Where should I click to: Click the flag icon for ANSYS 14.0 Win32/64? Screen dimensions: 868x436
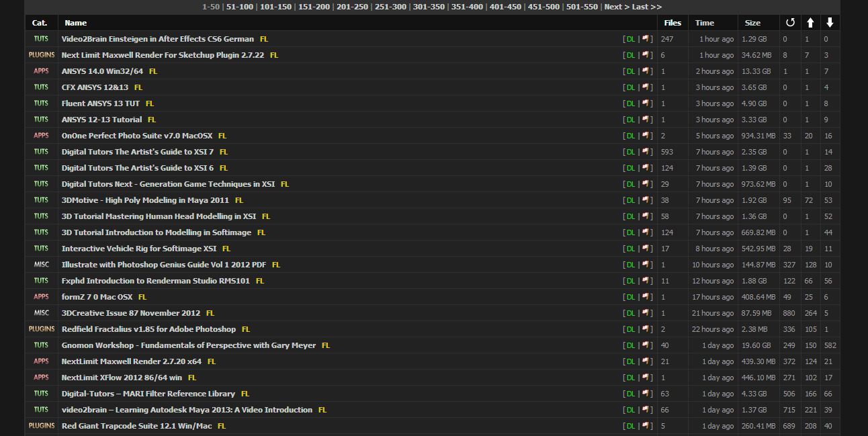point(646,71)
